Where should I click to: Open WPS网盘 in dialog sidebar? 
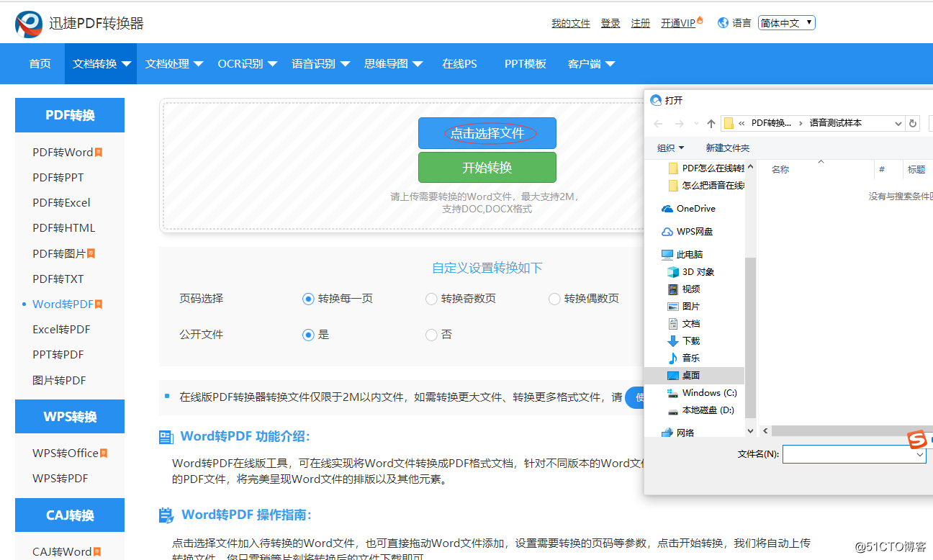click(x=688, y=232)
